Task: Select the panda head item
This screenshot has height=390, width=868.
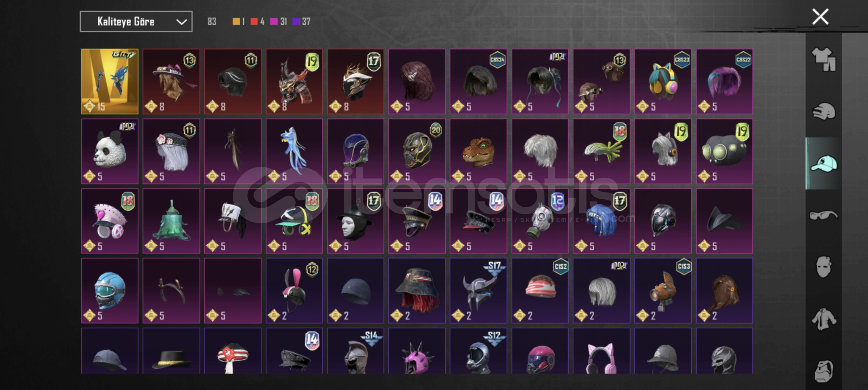Action: [110, 151]
